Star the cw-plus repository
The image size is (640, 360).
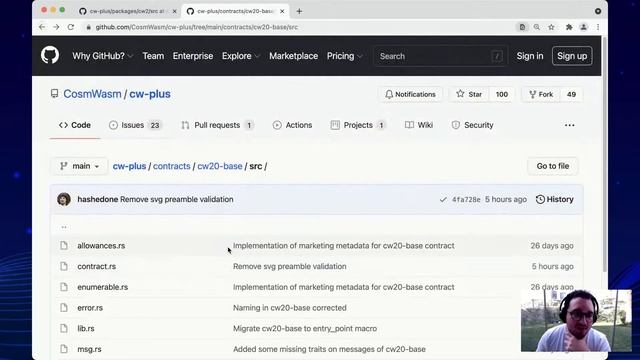point(469,94)
